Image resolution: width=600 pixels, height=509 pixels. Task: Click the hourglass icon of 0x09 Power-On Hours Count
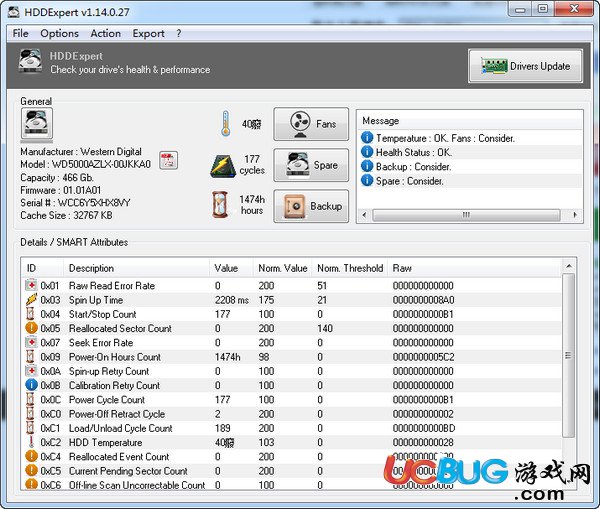30,357
